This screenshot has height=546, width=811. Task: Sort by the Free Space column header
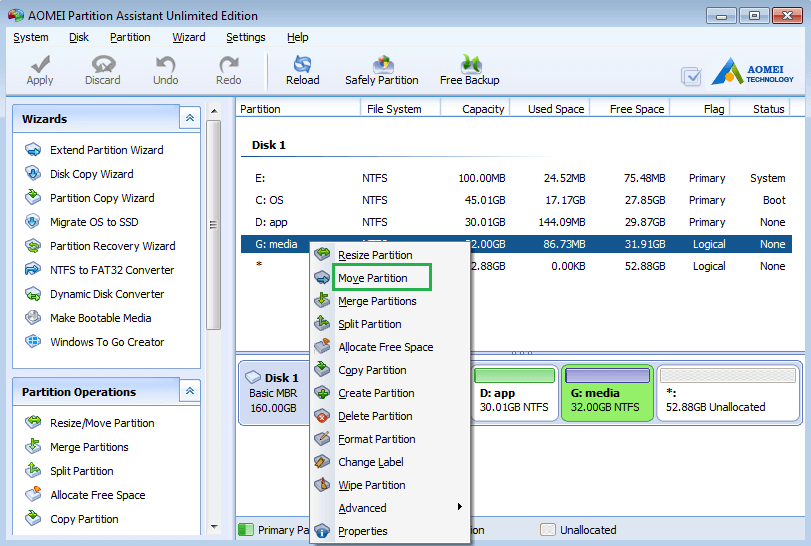point(630,109)
